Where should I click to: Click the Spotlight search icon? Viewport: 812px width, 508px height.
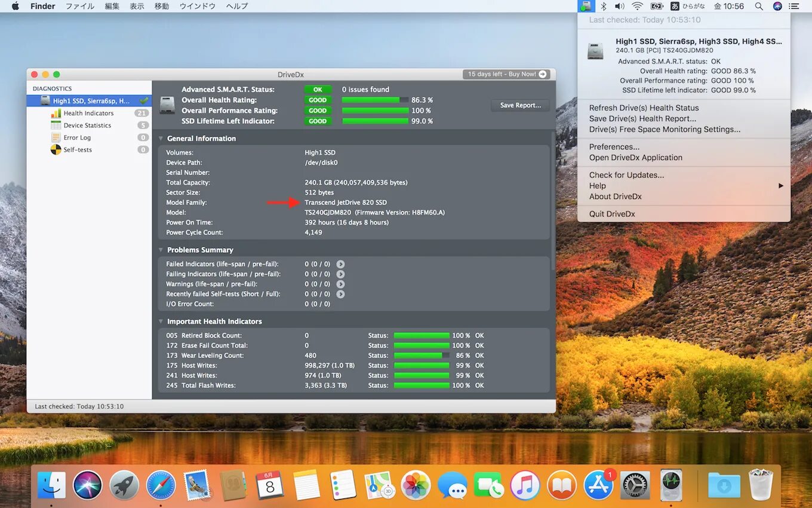click(759, 6)
